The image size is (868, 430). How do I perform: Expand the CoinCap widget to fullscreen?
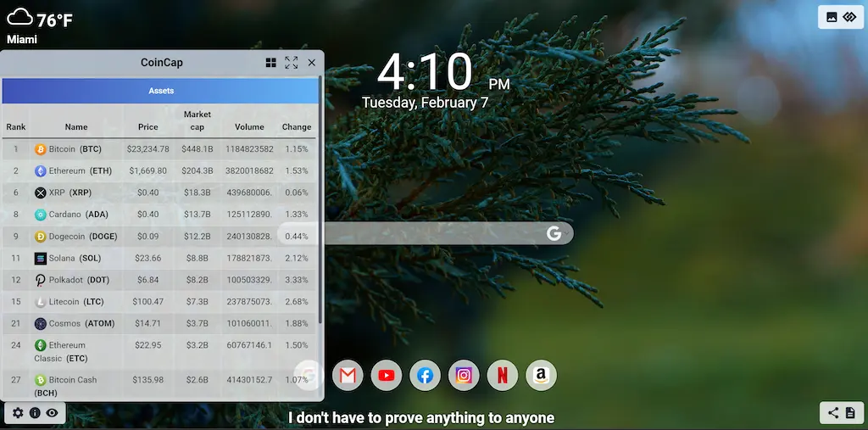[292, 63]
